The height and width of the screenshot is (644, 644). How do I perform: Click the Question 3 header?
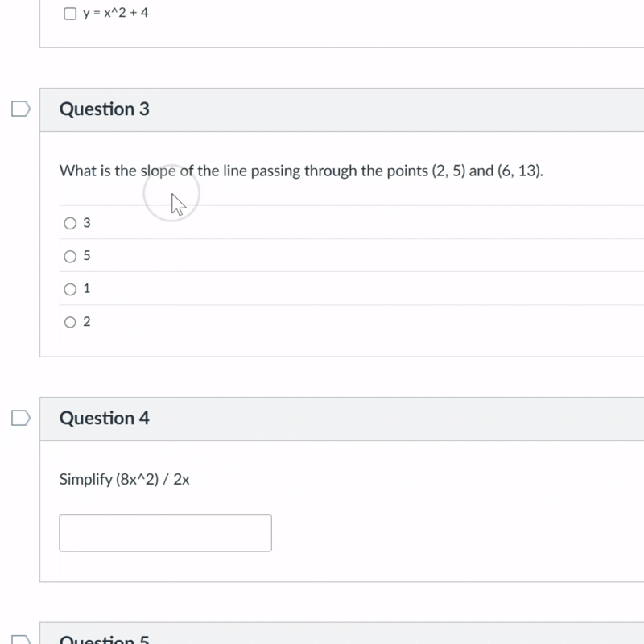(105, 109)
